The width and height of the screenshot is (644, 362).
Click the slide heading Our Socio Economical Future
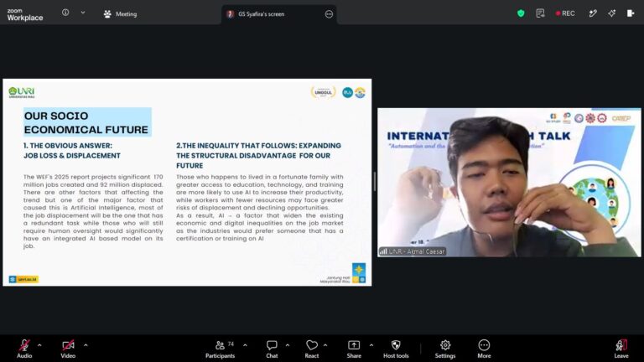pos(86,122)
